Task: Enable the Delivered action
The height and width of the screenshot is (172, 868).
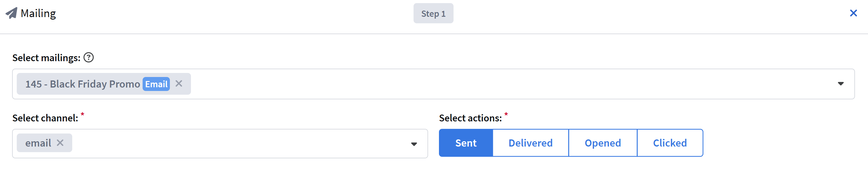Action: [530, 143]
